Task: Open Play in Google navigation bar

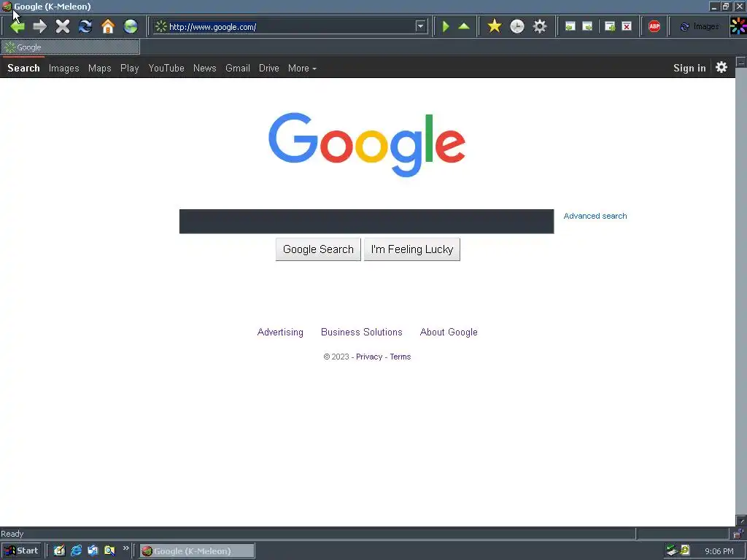Action: [x=130, y=68]
